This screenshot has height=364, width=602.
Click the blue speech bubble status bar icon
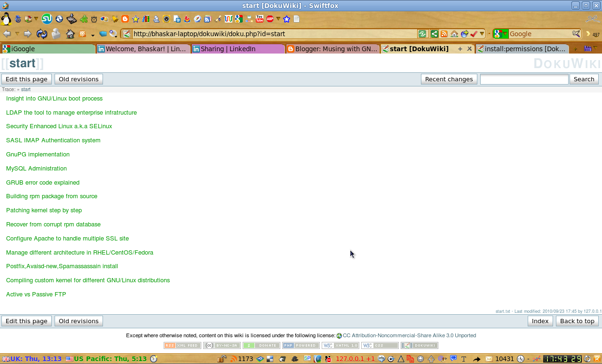(x=453, y=358)
